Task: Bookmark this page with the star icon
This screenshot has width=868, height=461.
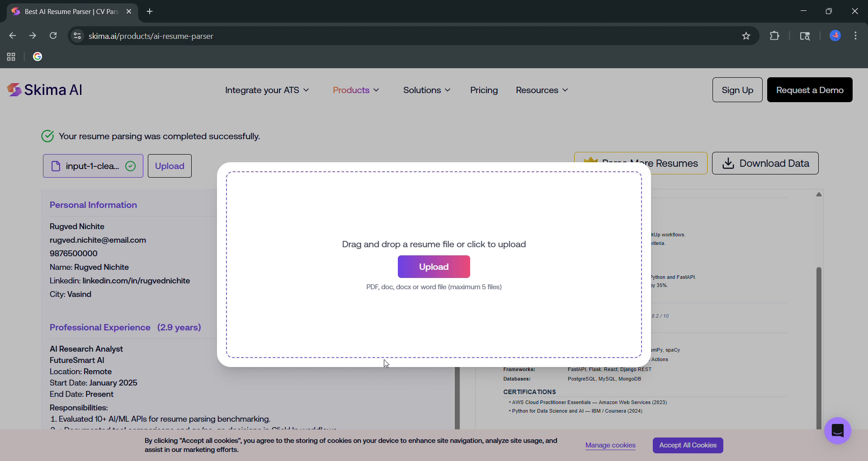Action: tap(746, 36)
